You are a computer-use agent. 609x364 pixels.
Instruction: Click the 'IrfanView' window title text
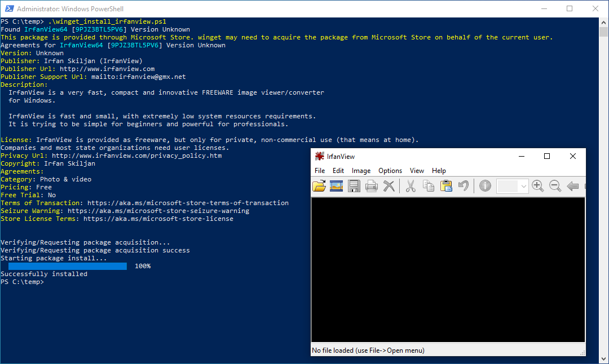(x=341, y=157)
